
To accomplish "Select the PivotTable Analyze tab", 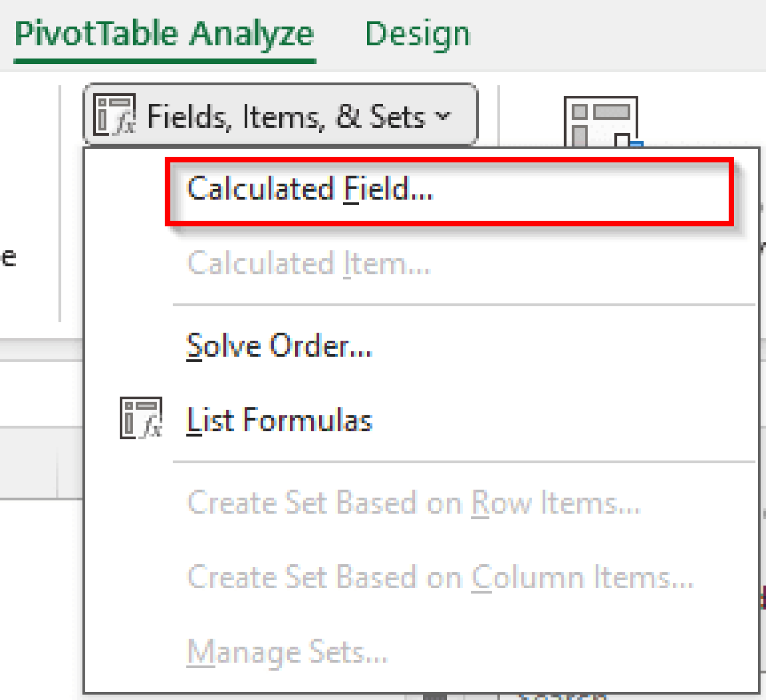I will (165, 33).
